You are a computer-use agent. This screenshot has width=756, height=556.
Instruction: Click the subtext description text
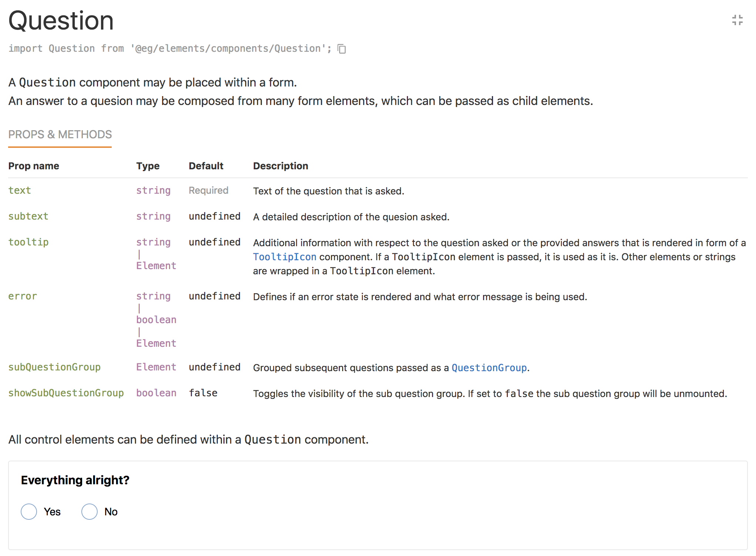coord(351,217)
